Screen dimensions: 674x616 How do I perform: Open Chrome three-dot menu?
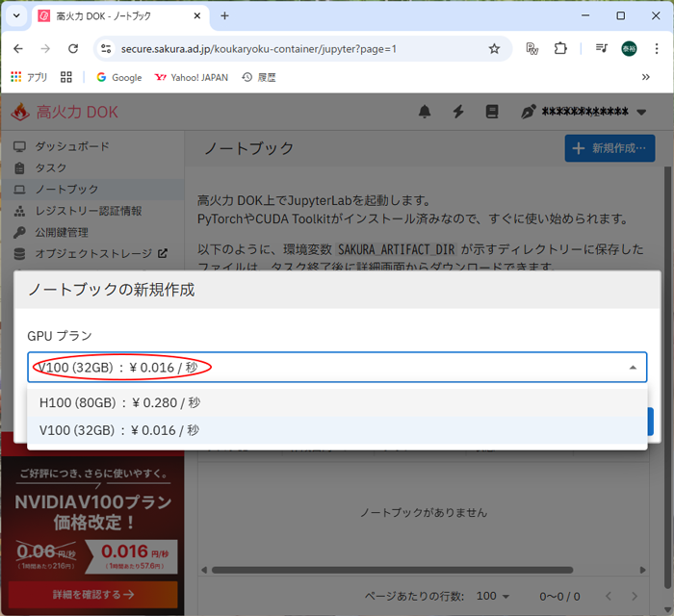coord(657,48)
